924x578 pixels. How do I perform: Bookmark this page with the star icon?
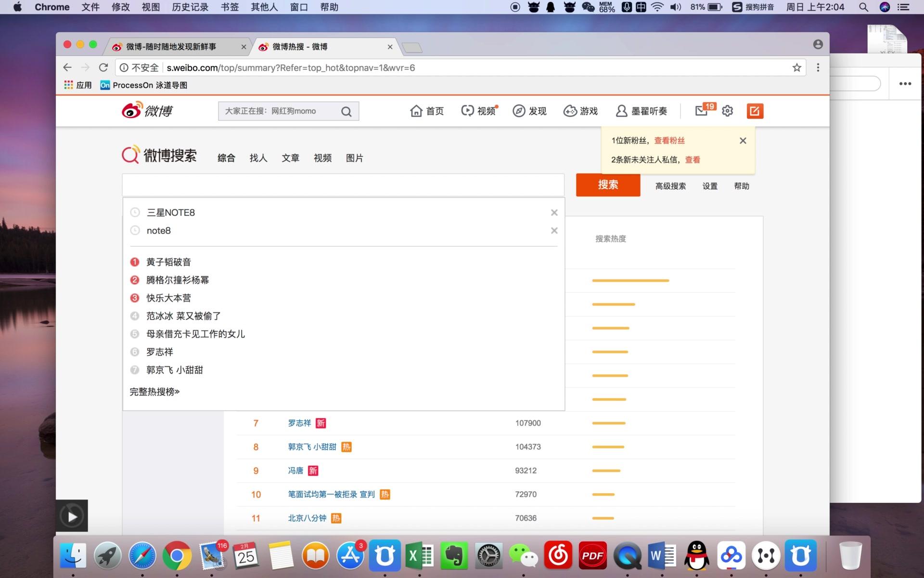point(796,67)
